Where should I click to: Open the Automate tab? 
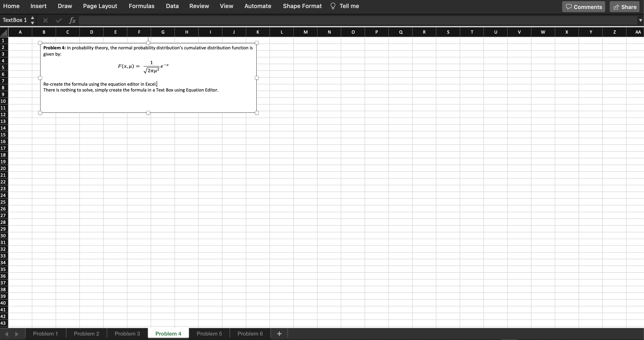point(258,6)
